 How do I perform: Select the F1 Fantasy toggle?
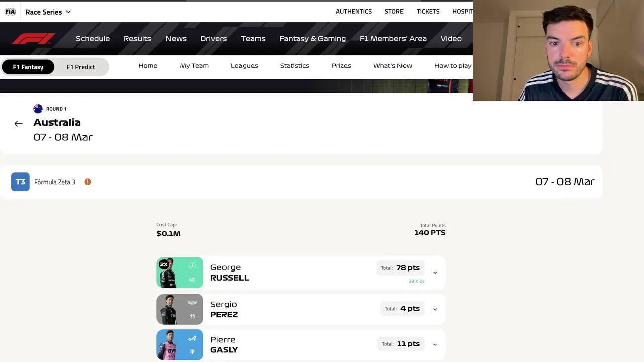(x=28, y=67)
